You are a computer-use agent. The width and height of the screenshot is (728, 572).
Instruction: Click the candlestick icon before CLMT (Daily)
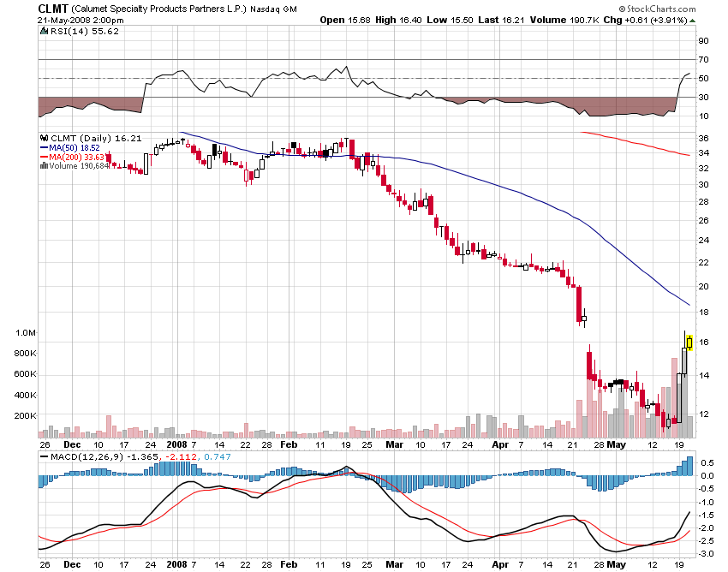(45, 139)
